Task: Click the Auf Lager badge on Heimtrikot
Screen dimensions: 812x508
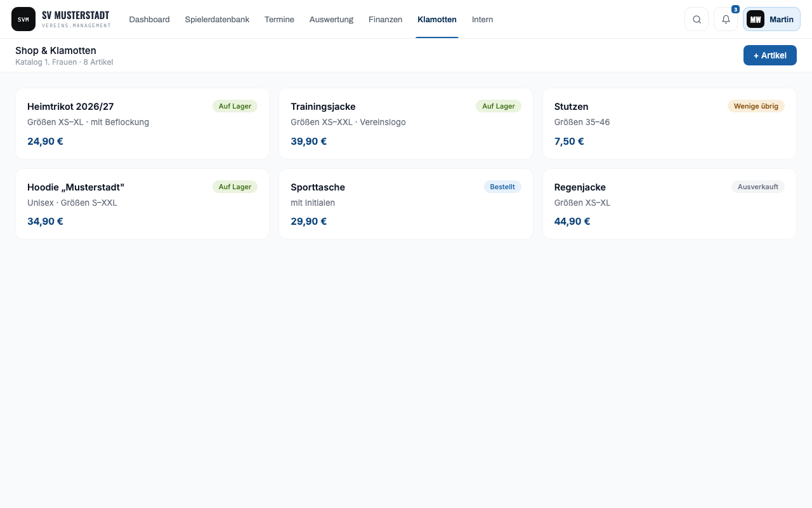Action: tap(235, 106)
